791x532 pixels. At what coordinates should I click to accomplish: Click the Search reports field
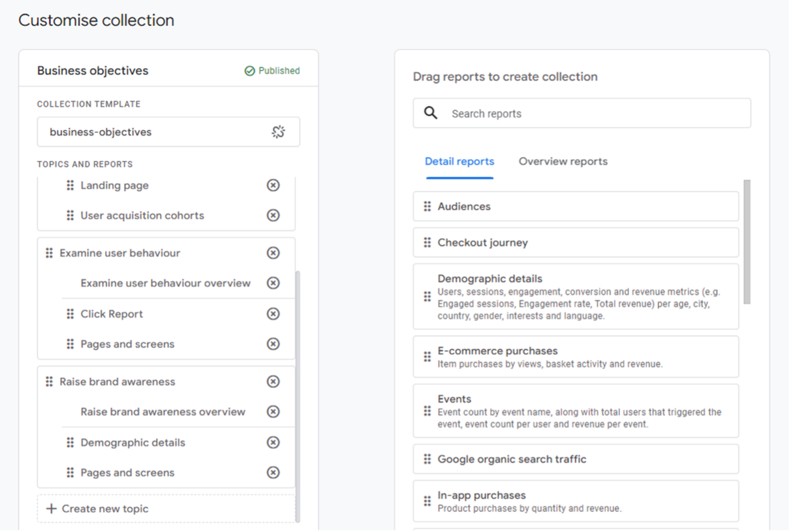click(x=582, y=114)
